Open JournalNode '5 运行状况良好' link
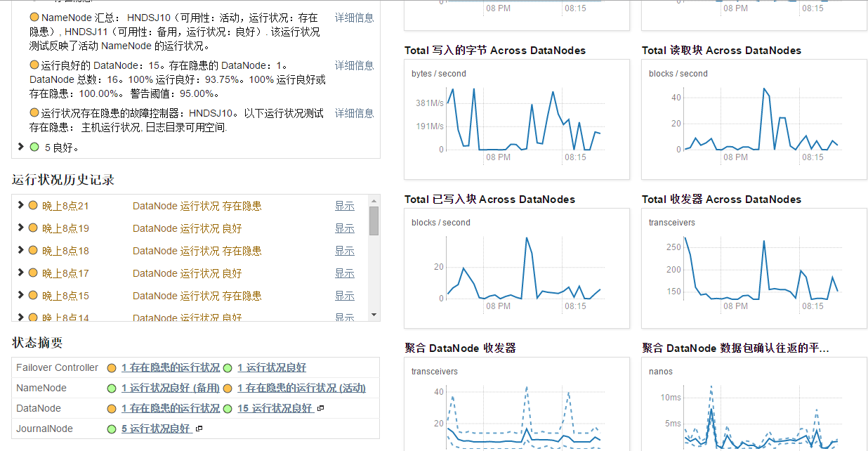Image resolution: width=868 pixels, height=451 pixels. tap(156, 429)
